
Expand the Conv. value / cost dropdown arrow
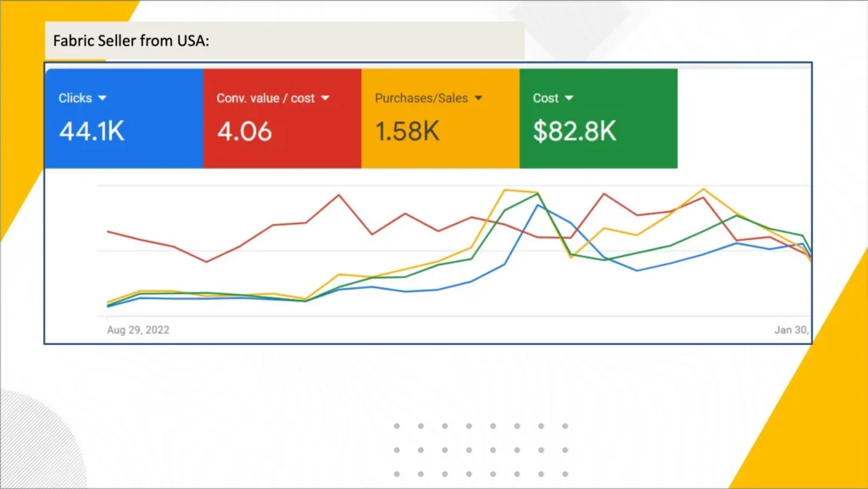[x=325, y=98]
